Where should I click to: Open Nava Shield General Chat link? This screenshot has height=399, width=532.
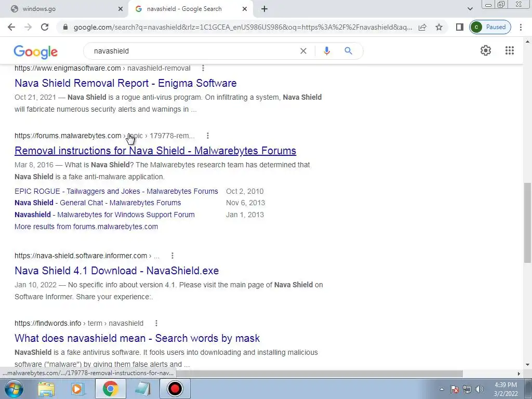[98, 203]
